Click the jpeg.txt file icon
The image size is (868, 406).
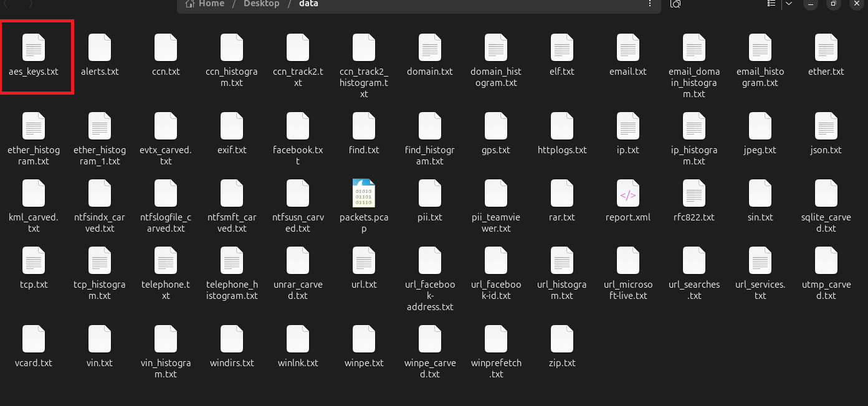click(x=760, y=126)
